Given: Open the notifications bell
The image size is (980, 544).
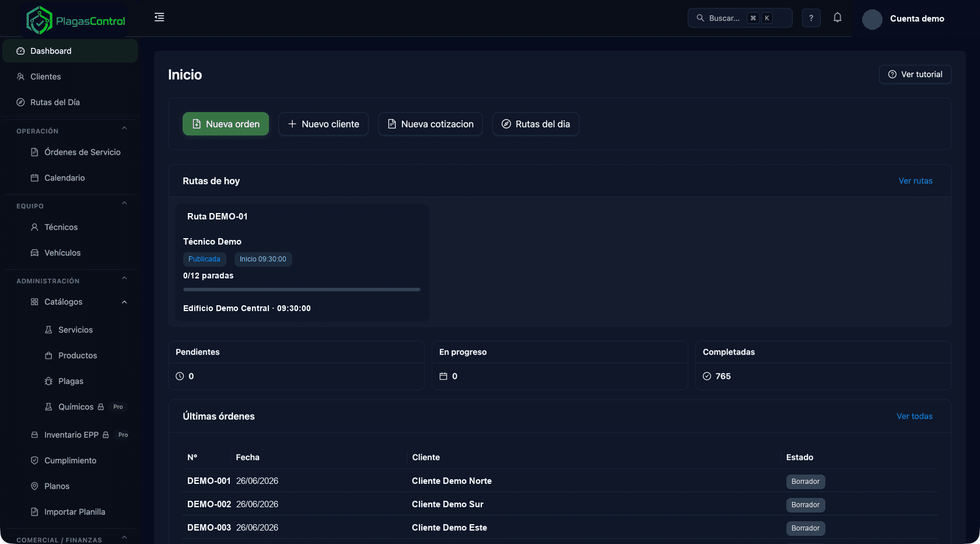Looking at the screenshot, I should (837, 18).
